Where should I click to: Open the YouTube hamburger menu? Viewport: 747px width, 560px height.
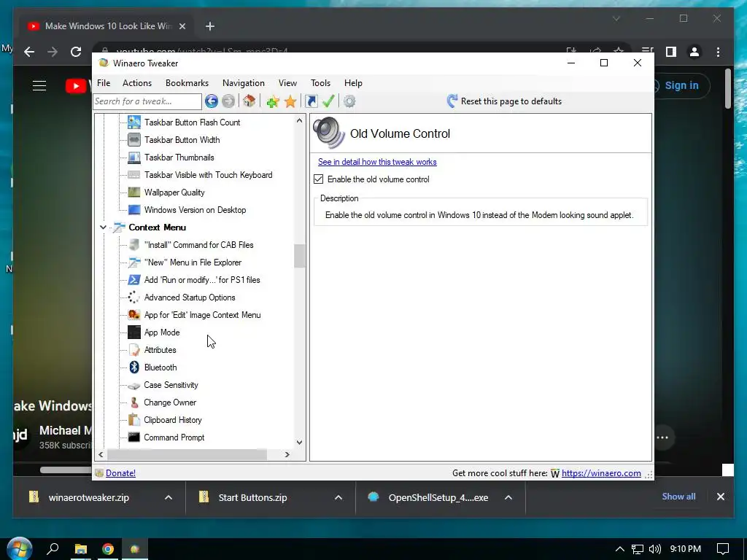[39, 86]
